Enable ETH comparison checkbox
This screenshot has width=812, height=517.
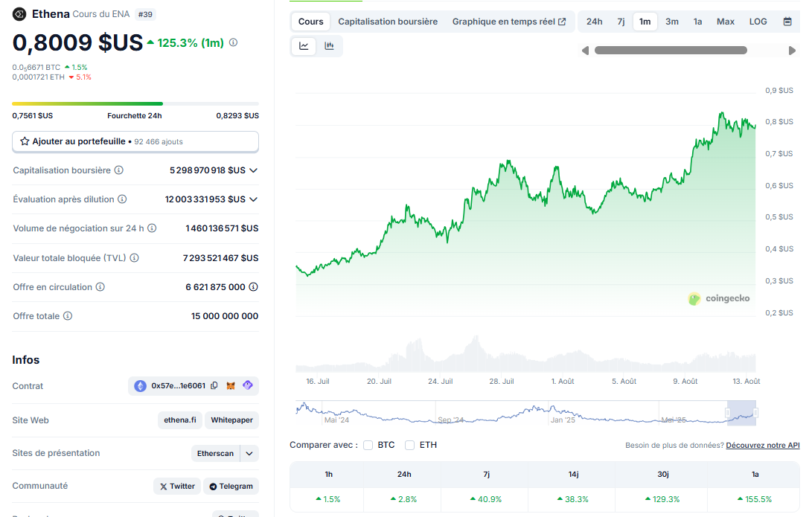click(x=409, y=445)
